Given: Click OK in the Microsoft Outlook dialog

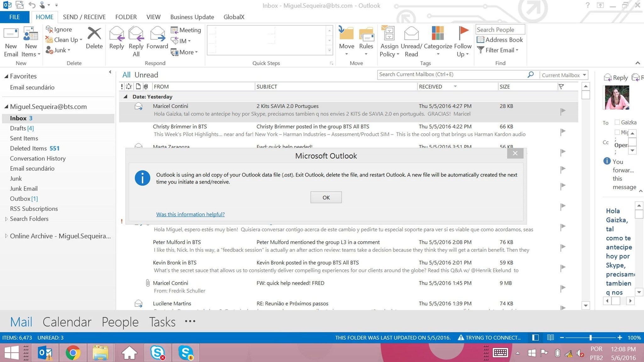Looking at the screenshot, I should point(326,197).
